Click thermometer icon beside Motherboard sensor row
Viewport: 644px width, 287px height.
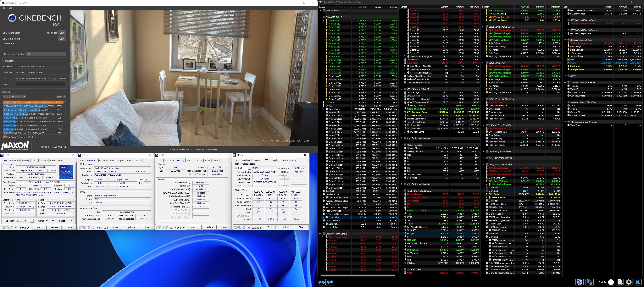point(405,194)
